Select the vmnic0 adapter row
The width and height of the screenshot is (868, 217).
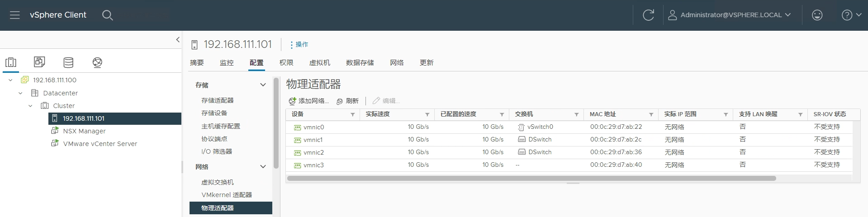coord(569,127)
